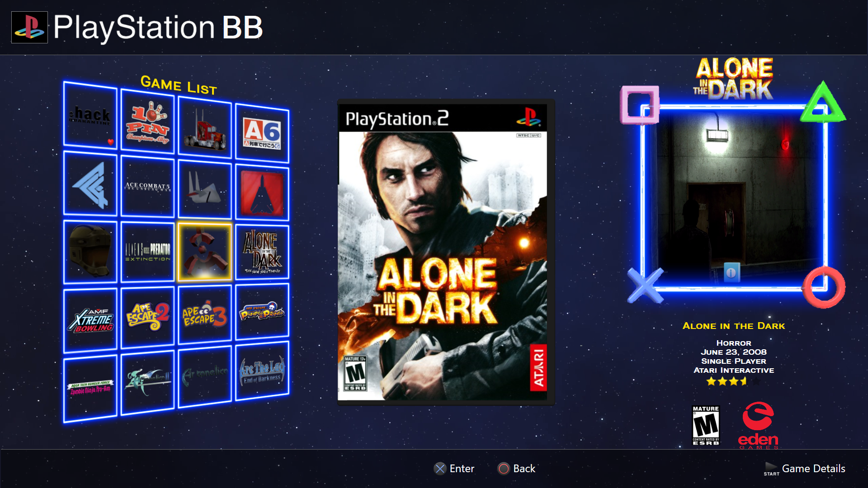The image size is (868, 488).
Task: Click the Back button prompt
Action: tap(516, 469)
